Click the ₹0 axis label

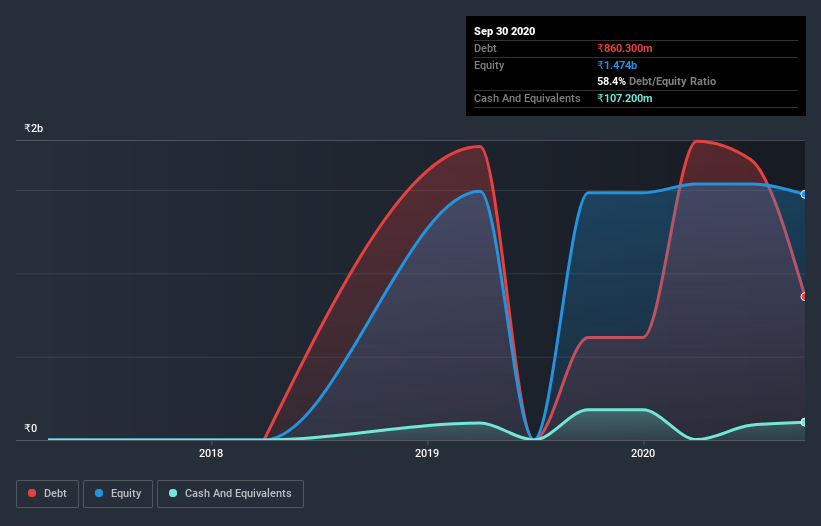click(x=30, y=428)
